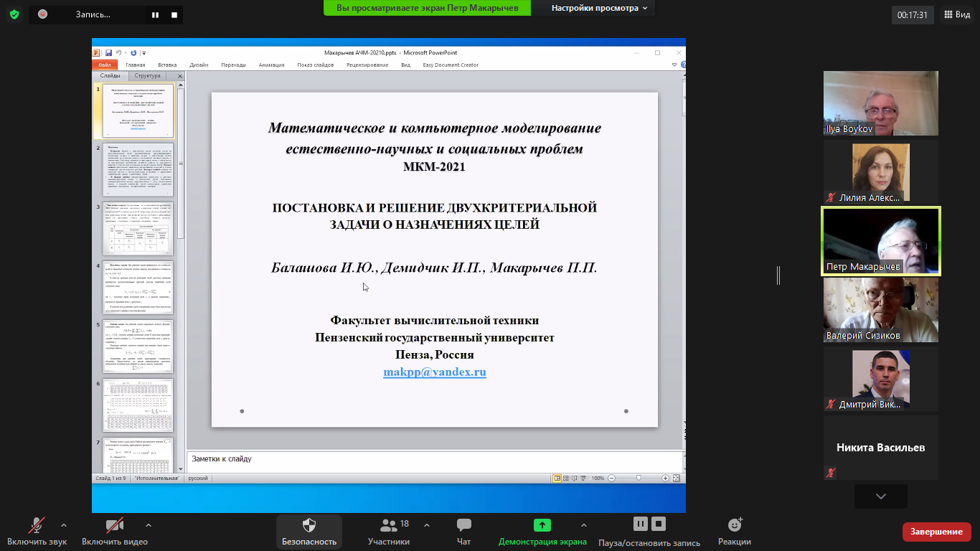Click the red Завершение button
The width and height of the screenshot is (980, 551).
(x=936, y=532)
